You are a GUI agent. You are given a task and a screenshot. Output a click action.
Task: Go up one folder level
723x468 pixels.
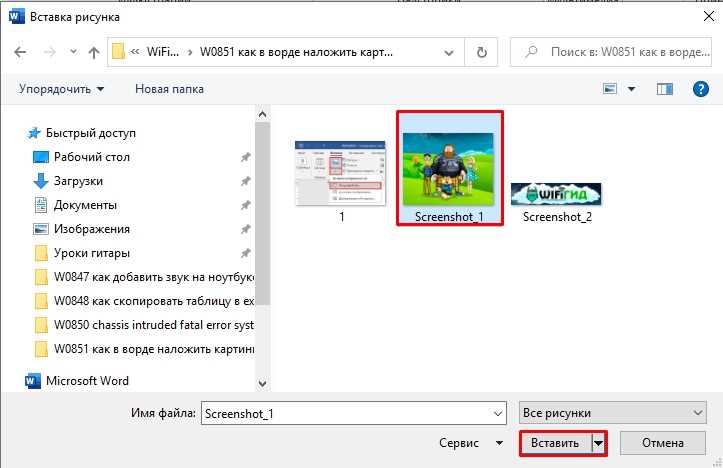pyautogui.click(x=94, y=52)
